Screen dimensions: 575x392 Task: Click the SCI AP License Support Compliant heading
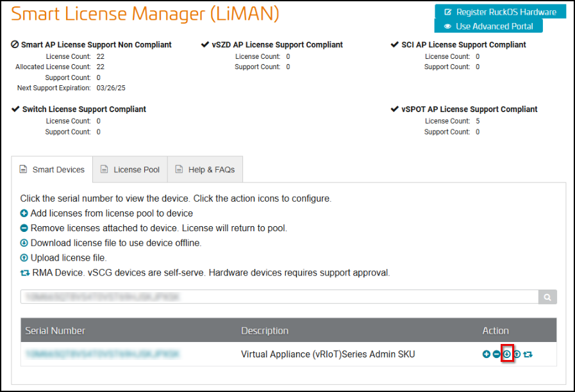[463, 45]
